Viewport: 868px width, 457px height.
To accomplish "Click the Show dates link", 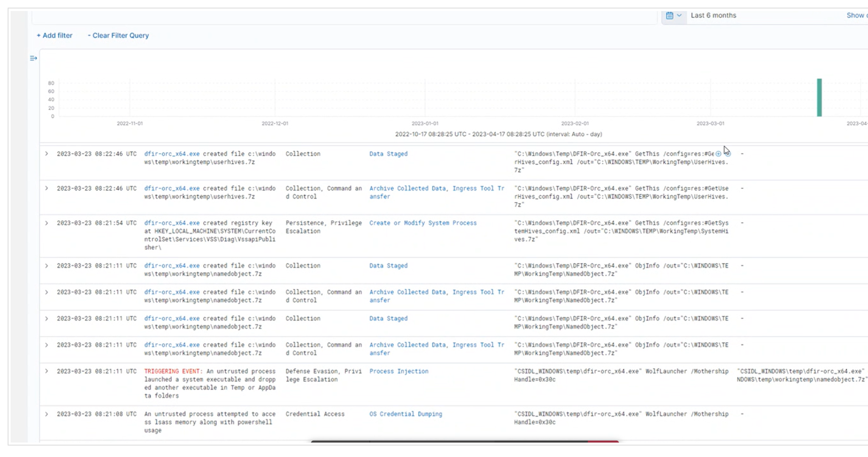I will (856, 15).
